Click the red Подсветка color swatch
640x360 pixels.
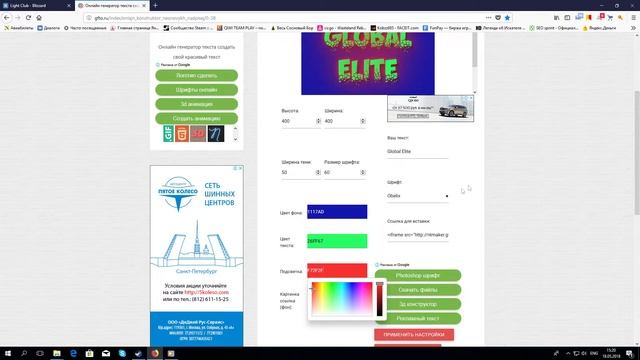(337, 270)
